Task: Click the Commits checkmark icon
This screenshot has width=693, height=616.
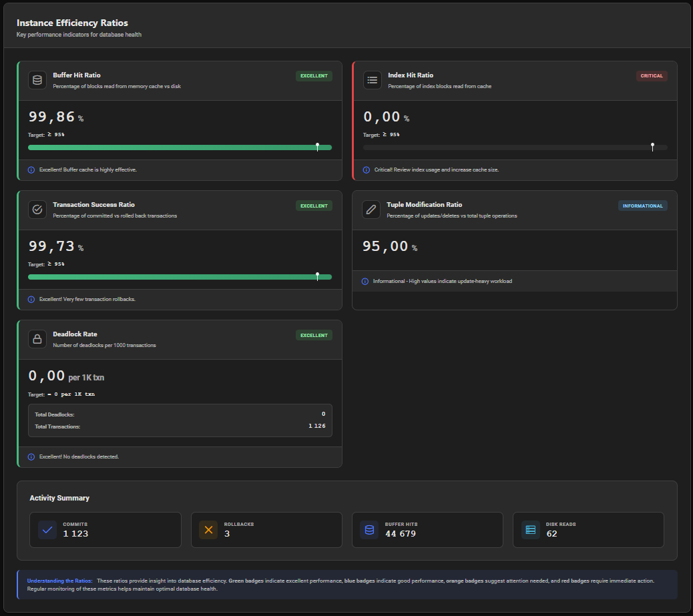Action: pyautogui.click(x=47, y=530)
